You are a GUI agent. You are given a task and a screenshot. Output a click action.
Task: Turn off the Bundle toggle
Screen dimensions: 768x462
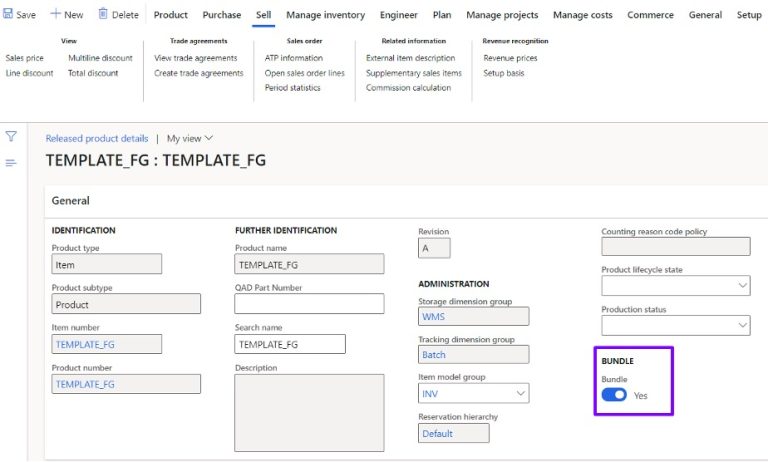pyautogui.click(x=614, y=395)
